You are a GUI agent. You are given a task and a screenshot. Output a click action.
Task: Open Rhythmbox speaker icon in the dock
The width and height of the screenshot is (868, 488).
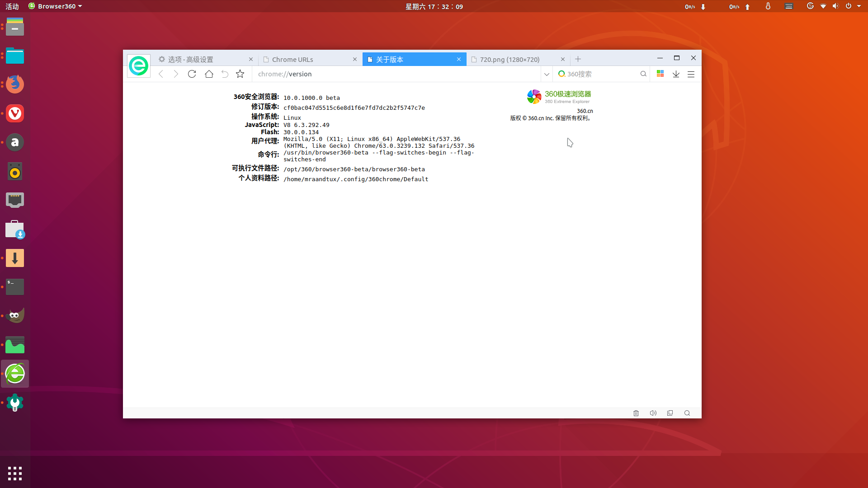click(x=15, y=171)
